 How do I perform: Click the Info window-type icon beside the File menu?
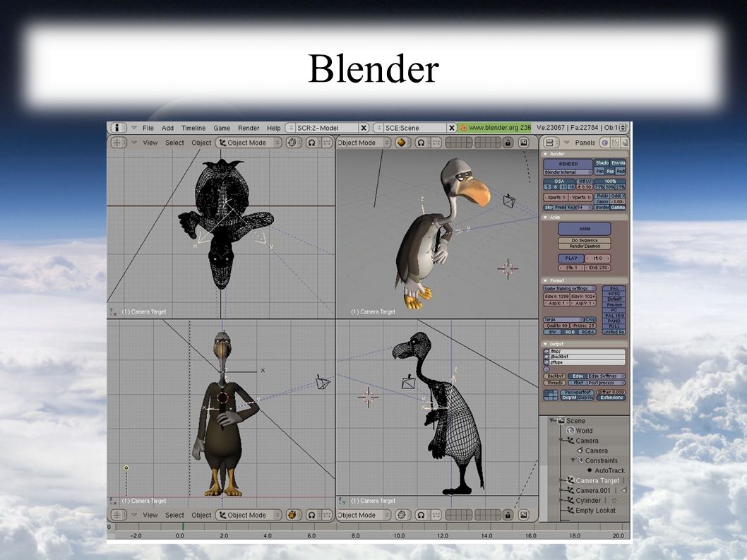(118, 128)
